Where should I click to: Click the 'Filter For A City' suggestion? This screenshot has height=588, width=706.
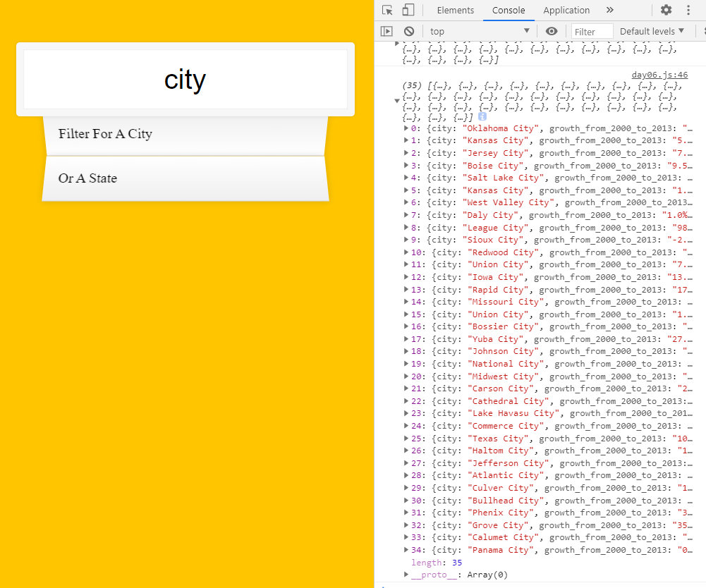(185, 136)
